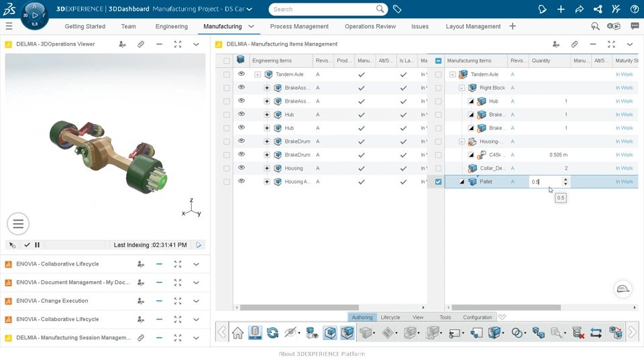Image resolution: width=644 pixels, height=362 pixels.
Task: Check the Engineering Tandem Axle row checkbox
Action: click(227, 74)
